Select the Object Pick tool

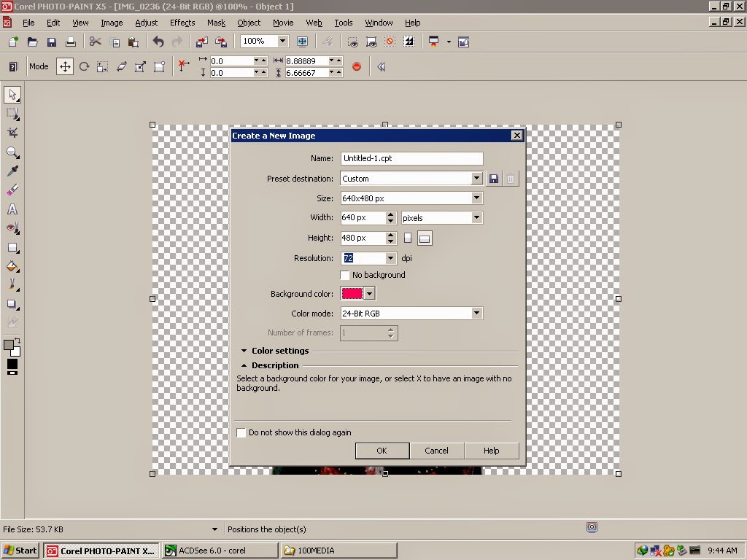click(x=13, y=95)
